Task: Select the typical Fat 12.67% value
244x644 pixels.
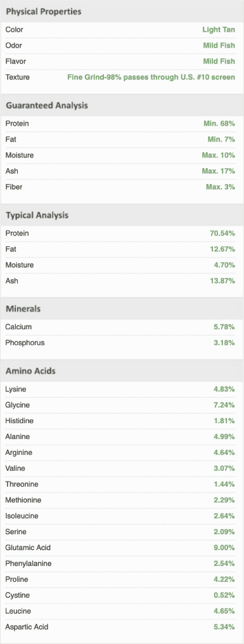Action: coord(222,249)
